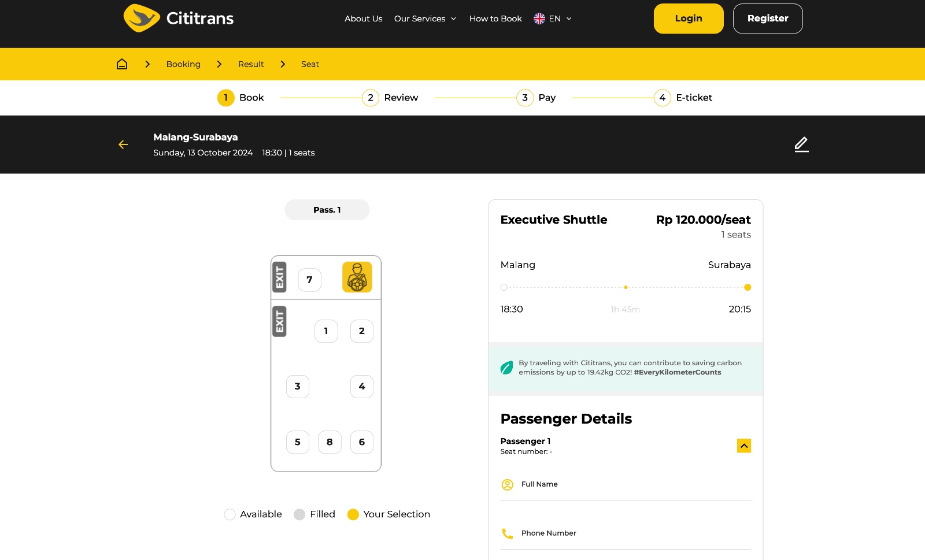The height and width of the screenshot is (560, 925).
Task: Select seat number 1
Action: tap(326, 331)
